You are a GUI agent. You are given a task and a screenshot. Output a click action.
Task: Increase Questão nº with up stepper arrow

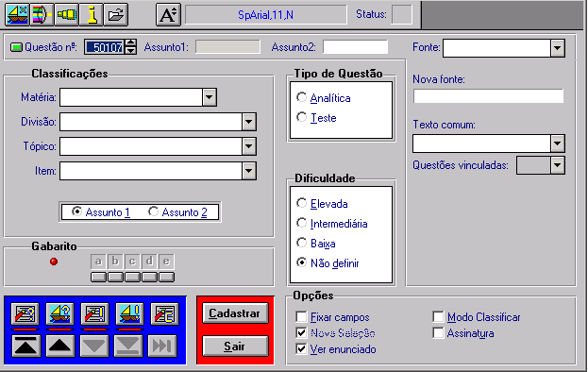pyautogui.click(x=130, y=42)
